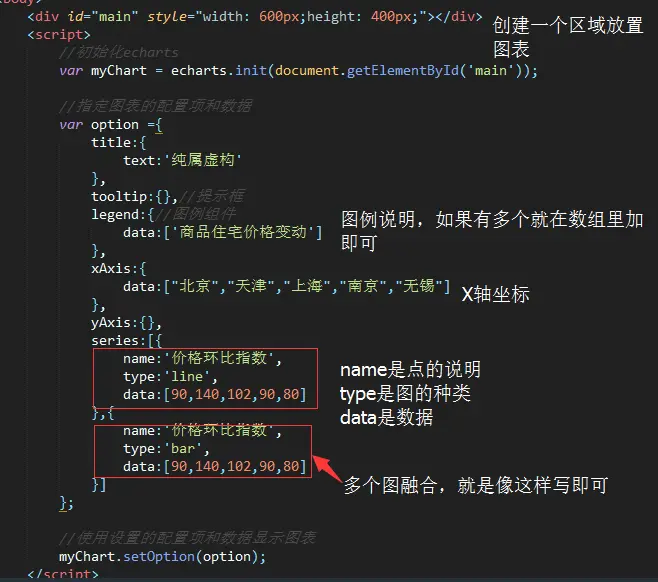Click the comment "//使用设置的配置项和数据显示图表"
Viewport: 658px width, 582px height.
click(x=188, y=538)
